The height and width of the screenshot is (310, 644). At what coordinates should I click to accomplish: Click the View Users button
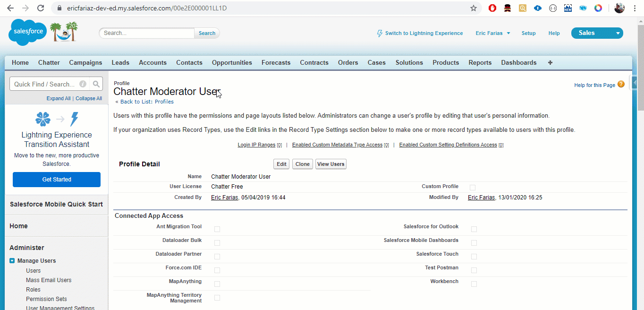[x=331, y=164]
